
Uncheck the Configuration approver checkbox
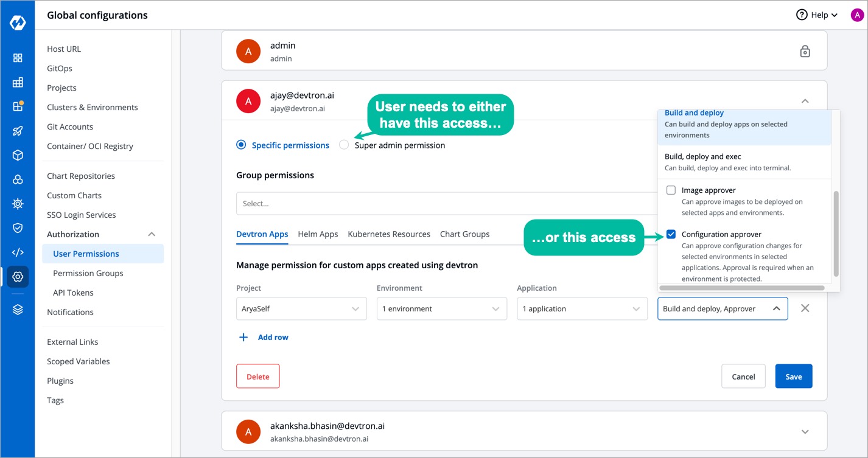point(671,234)
